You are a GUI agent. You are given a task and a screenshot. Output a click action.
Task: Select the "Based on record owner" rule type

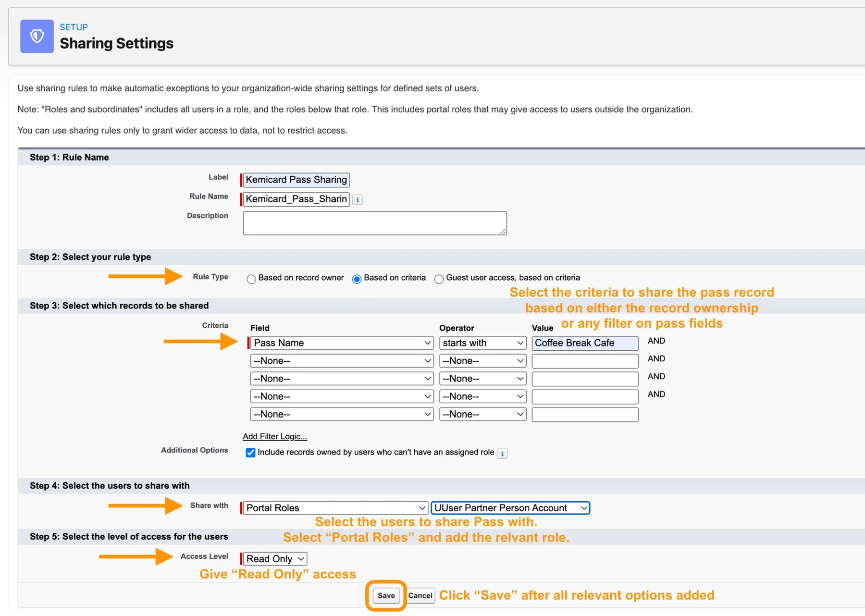tap(251, 279)
